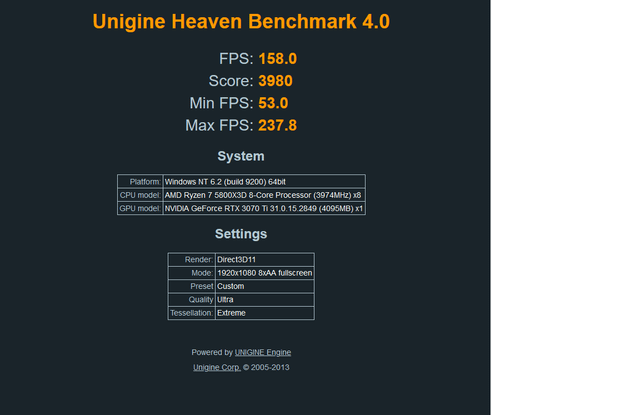
Task: Select the AMD Ryzen 7 5800X3D cell
Action: tap(264, 195)
